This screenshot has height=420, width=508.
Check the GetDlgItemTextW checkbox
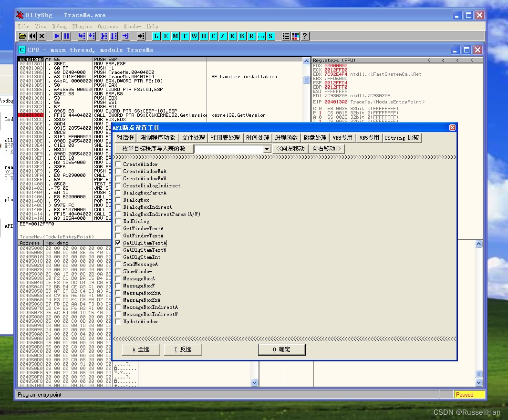point(118,250)
